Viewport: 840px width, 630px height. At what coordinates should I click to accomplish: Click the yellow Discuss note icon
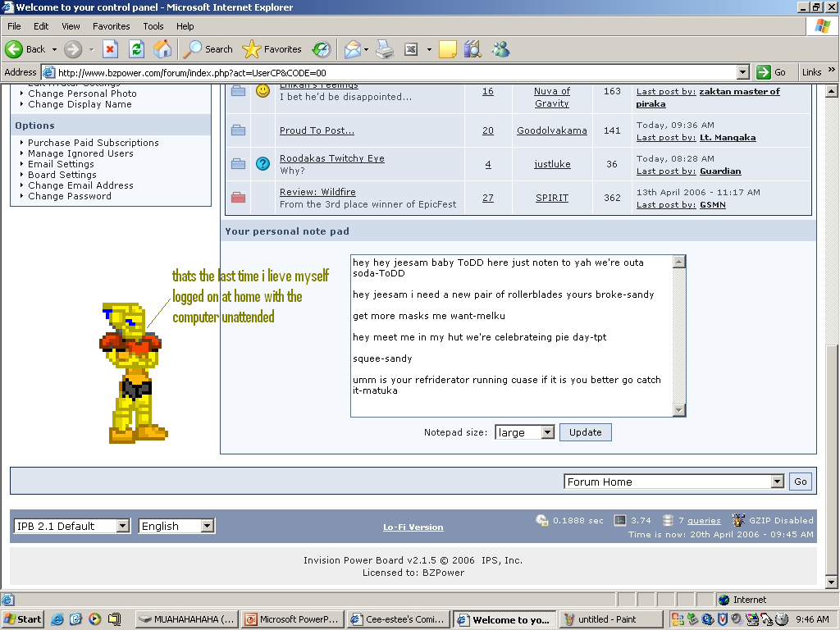pos(447,49)
